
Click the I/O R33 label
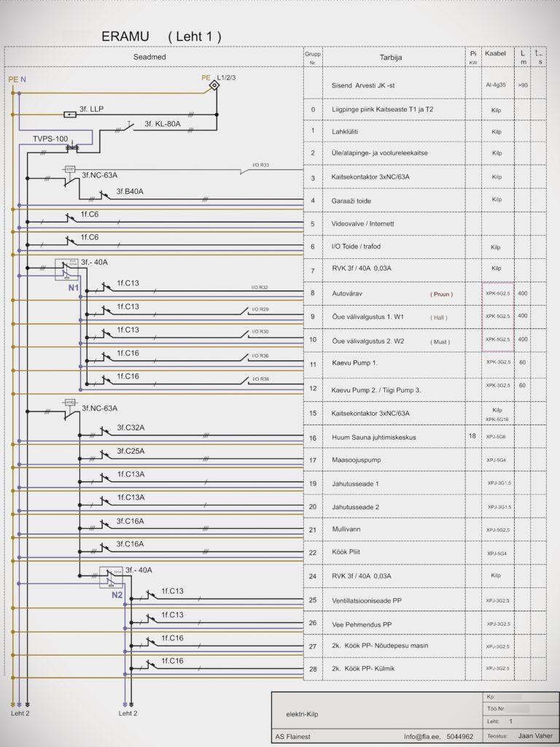[x=261, y=165]
